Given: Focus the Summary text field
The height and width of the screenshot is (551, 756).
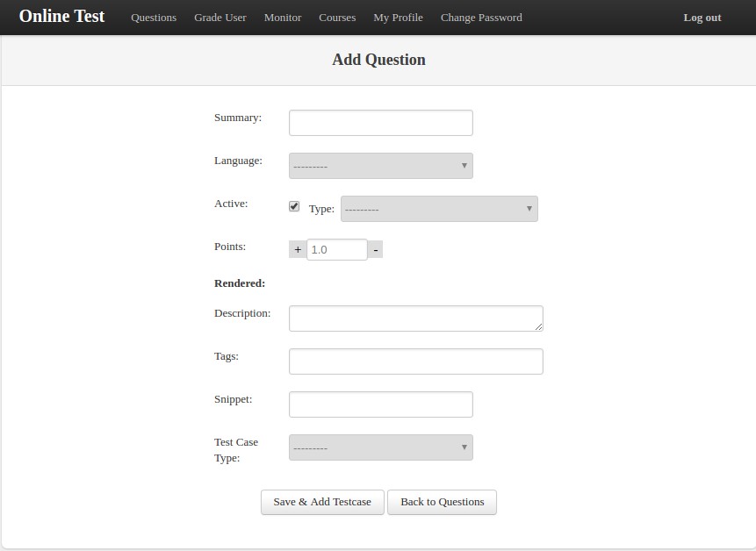Looking at the screenshot, I should pos(381,123).
